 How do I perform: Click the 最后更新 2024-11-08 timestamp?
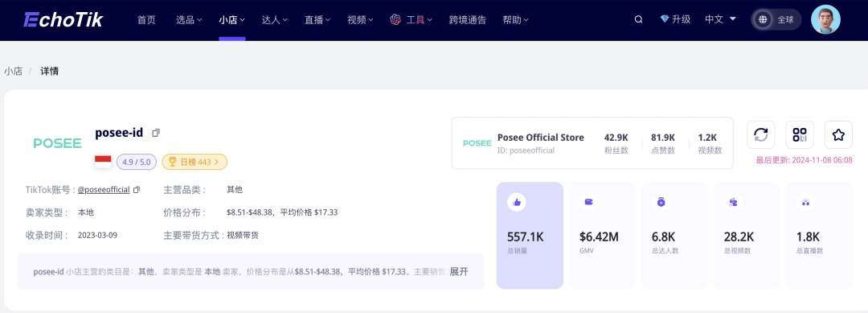805,160
